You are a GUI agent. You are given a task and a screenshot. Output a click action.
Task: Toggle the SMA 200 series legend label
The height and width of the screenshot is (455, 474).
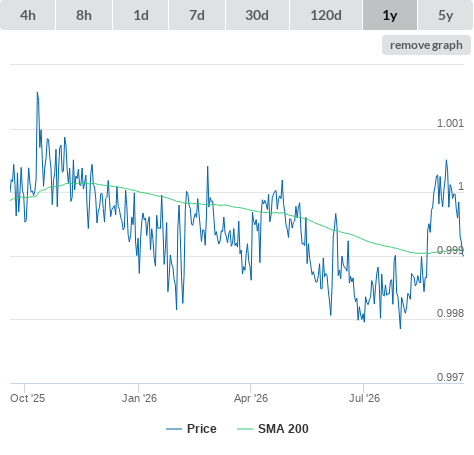coord(283,429)
